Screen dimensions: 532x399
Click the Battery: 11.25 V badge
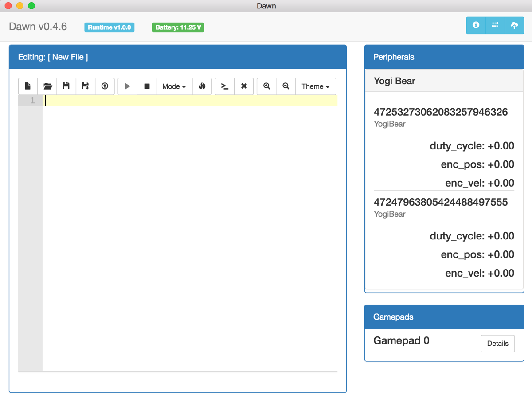(178, 27)
